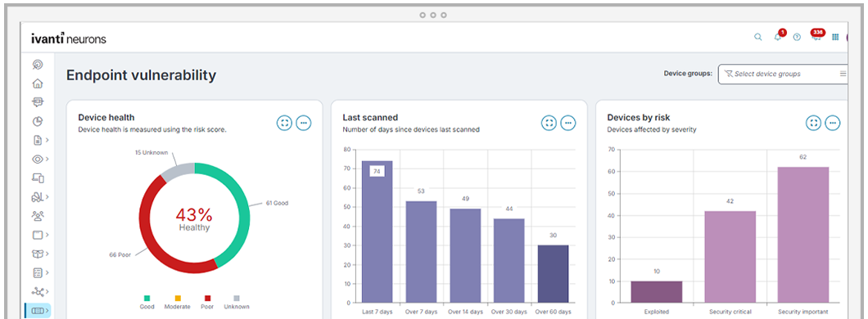The image size is (868, 319).
Task: Open Last scanned more options menu
Action: tap(568, 123)
